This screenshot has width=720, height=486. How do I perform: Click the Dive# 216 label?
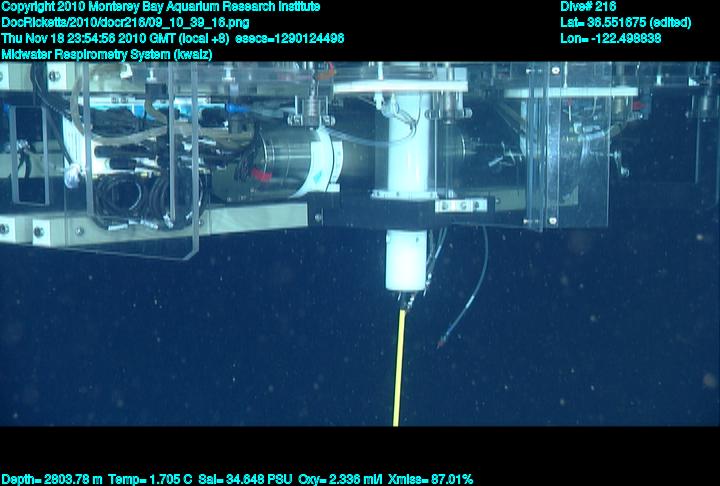click(x=588, y=6)
